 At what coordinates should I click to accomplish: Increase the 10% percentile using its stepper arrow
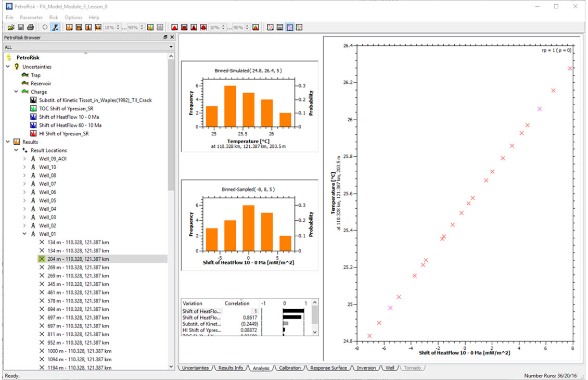point(118,26)
